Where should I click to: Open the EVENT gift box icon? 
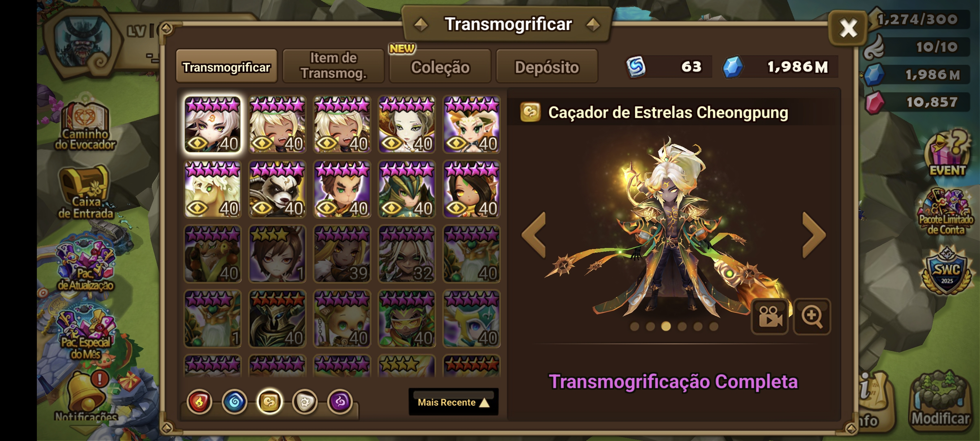[x=947, y=153]
